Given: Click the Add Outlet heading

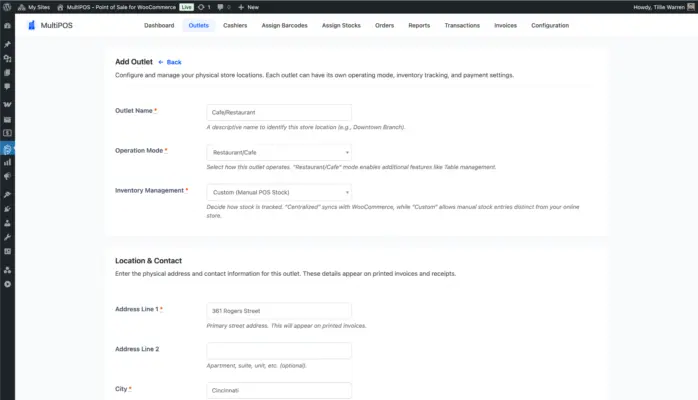Looking at the screenshot, I should coord(134,62).
